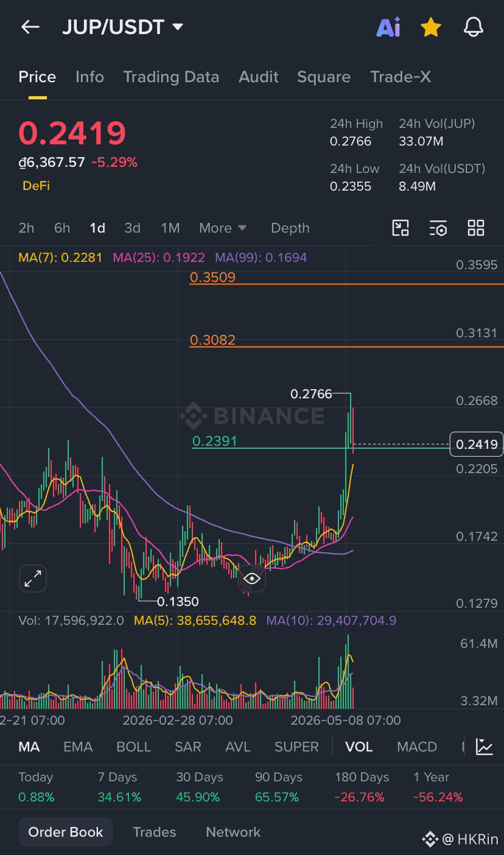This screenshot has height=855, width=504.
Task: Toggle the eye visibility icon on chart
Action: (252, 579)
